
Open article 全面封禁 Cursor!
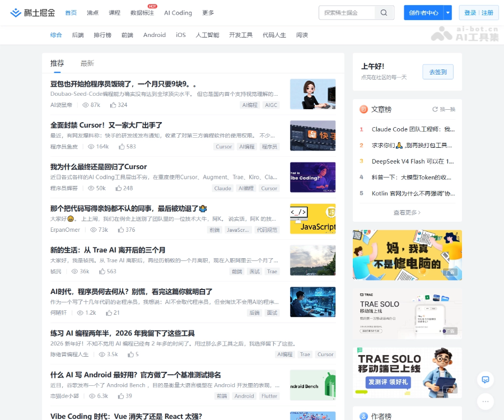106,125
